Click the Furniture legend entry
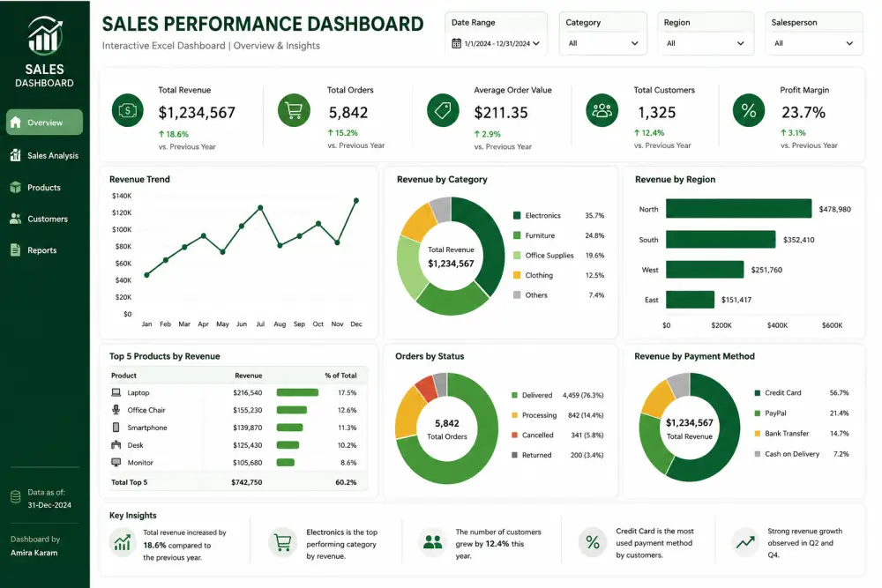This screenshot has height=588, width=882. point(558,235)
